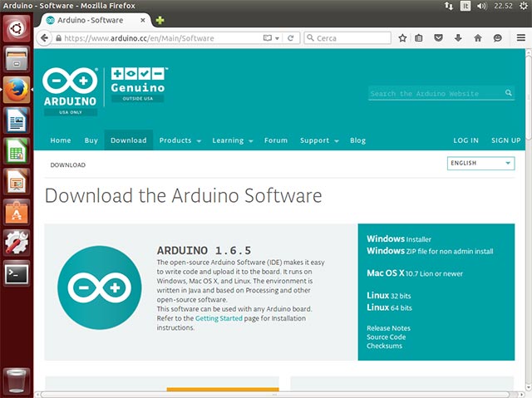This screenshot has height=398, width=532.
Task: Open sound volume indicator
Action: pyautogui.click(x=481, y=6)
